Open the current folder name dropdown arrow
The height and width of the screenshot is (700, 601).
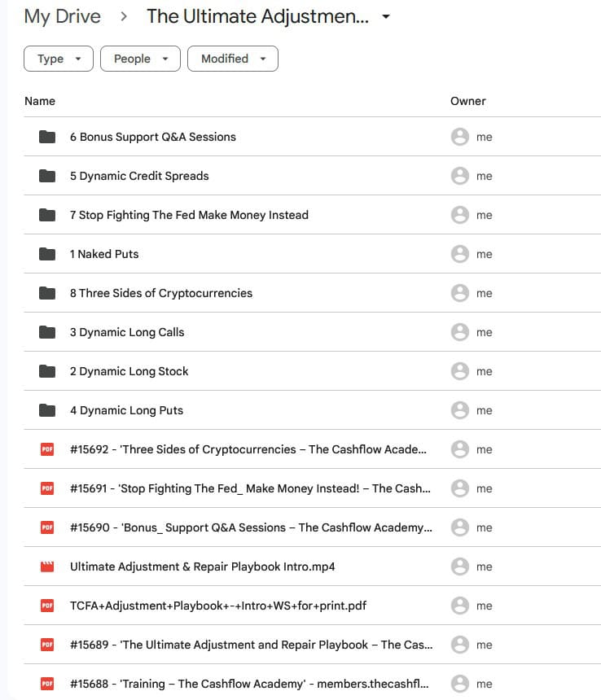pos(386,17)
